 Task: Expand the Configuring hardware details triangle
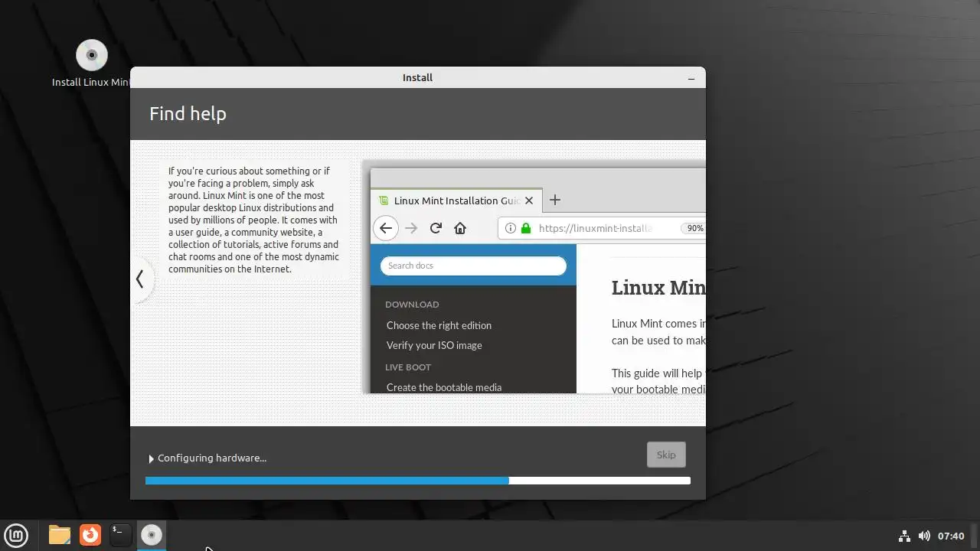(x=151, y=458)
